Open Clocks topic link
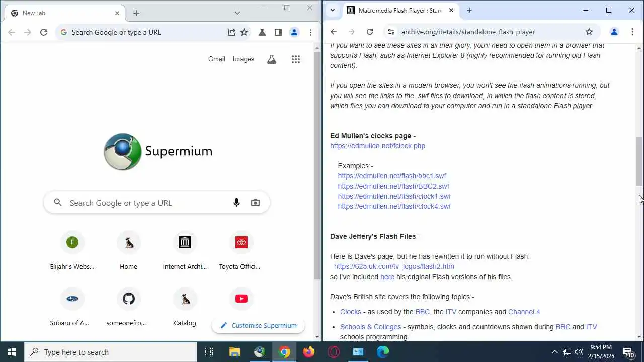Image resolution: width=644 pixels, height=362 pixels. pyautogui.click(x=351, y=312)
